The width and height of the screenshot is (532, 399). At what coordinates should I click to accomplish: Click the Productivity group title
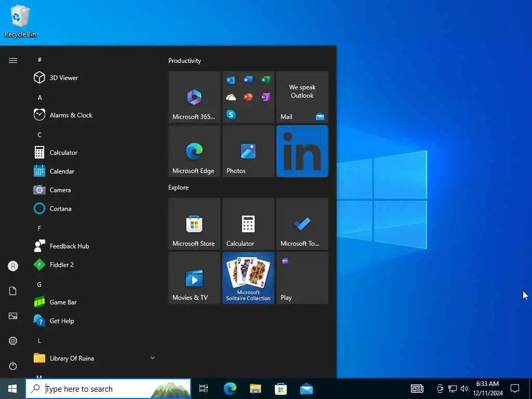click(x=184, y=61)
